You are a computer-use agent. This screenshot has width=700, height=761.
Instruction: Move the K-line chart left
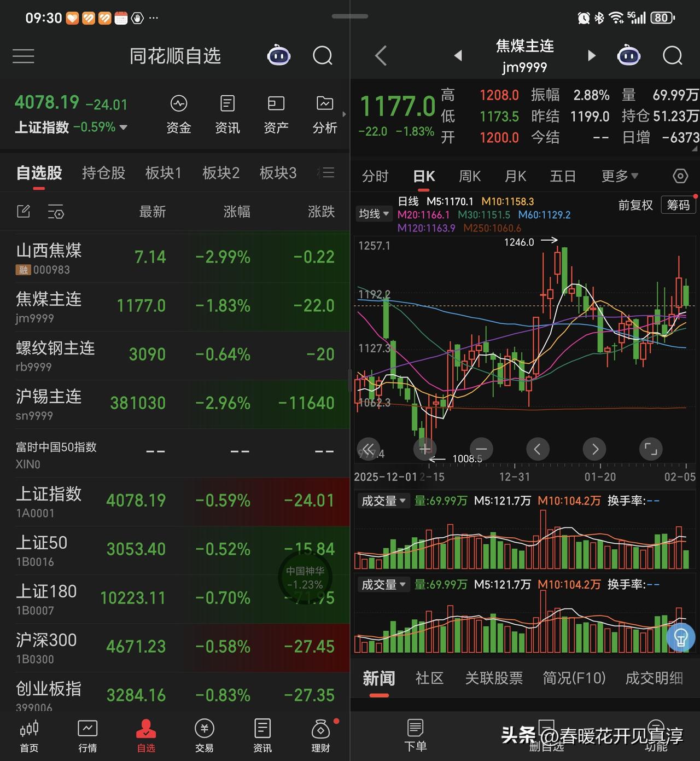pos(538,449)
